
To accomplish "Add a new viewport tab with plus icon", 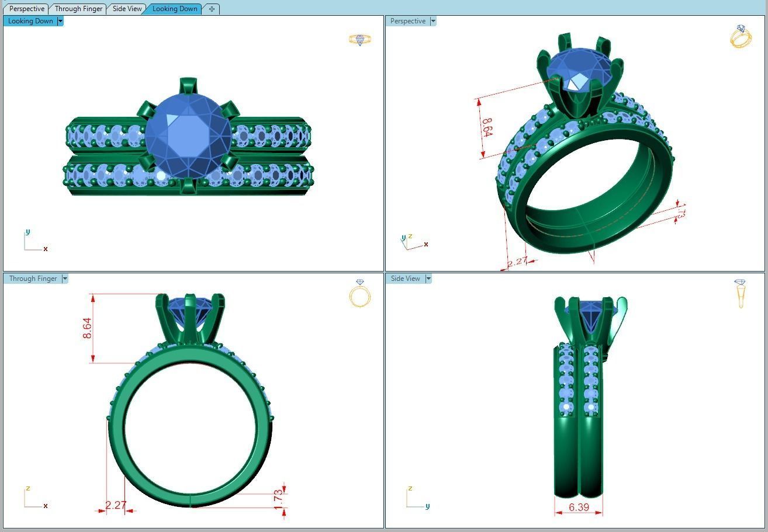I will [212, 9].
